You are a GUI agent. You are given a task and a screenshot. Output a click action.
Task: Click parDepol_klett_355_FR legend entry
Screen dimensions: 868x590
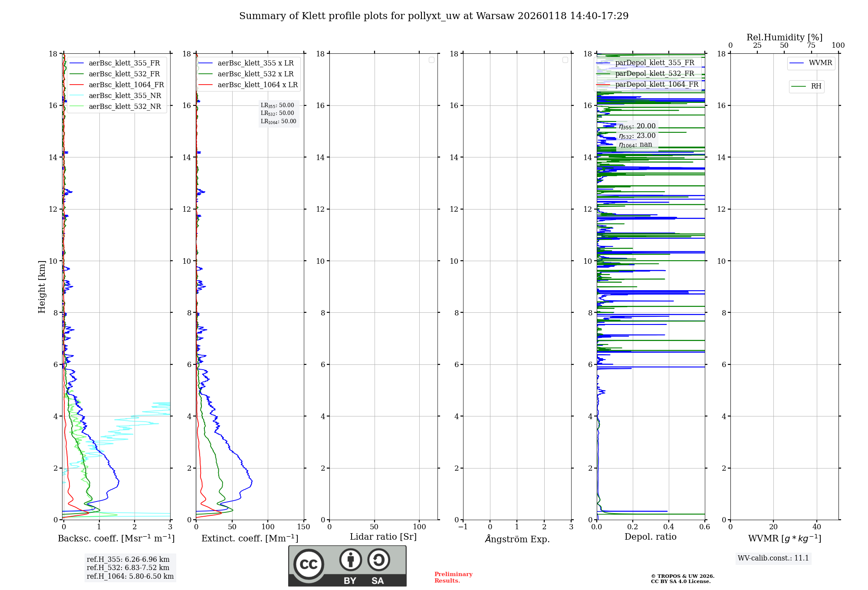(654, 63)
